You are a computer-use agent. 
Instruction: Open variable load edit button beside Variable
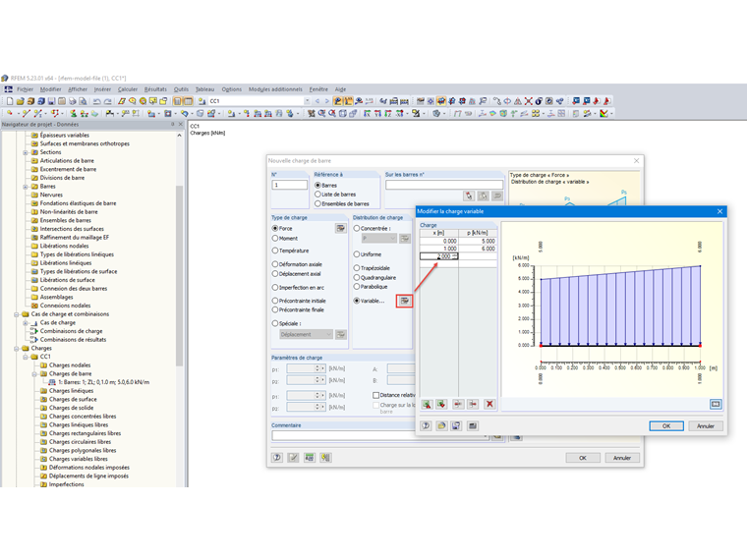[x=404, y=301]
